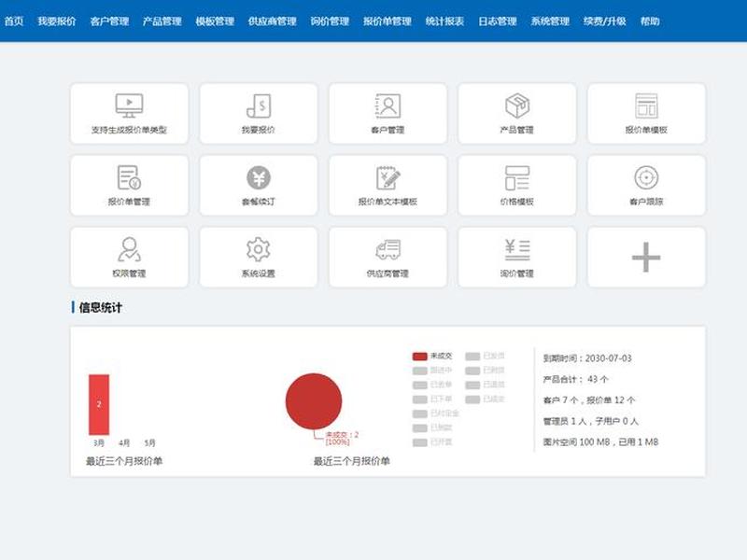Open the 客户跟踪 target icon card
Screen dimensions: 747x560
(646, 186)
